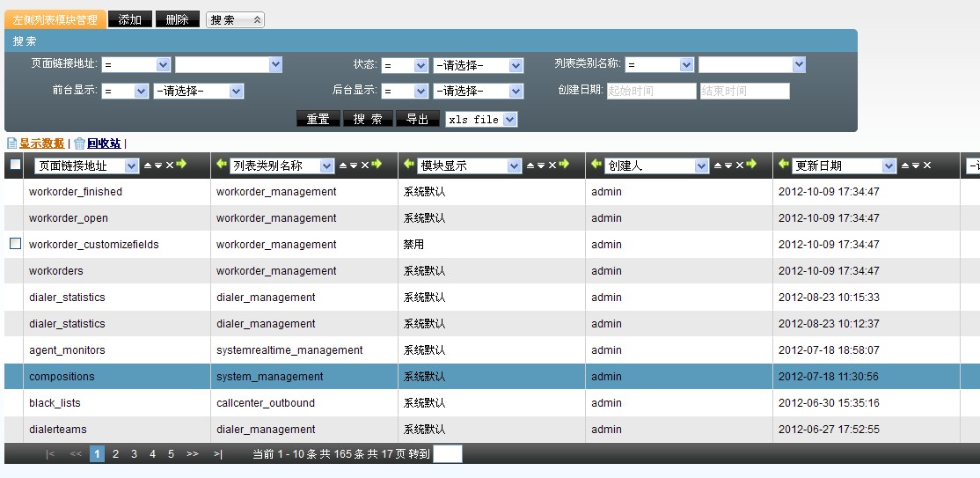Image resolution: width=980 pixels, height=478 pixels.
Task: Switch to the 左侧列表模块管理 tab
Action: [x=55, y=19]
